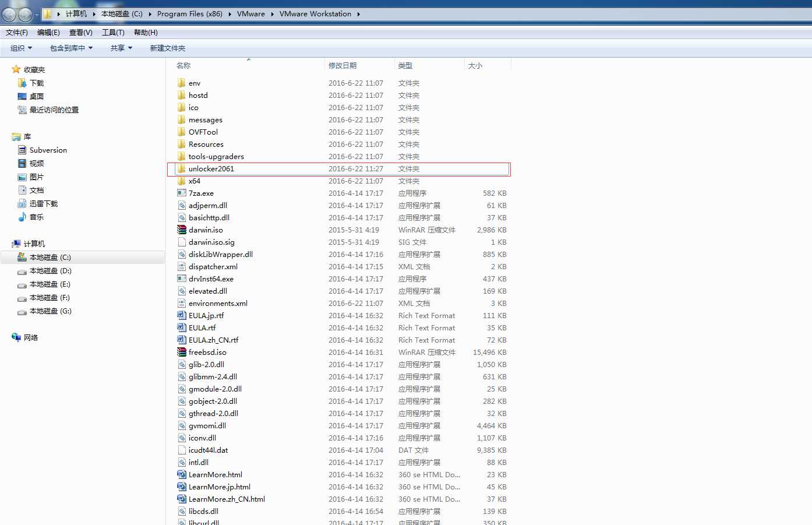Screen dimensions: 812x525
Task: Select the EULA.zh_CN.rtf file name
Action: click(x=213, y=340)
